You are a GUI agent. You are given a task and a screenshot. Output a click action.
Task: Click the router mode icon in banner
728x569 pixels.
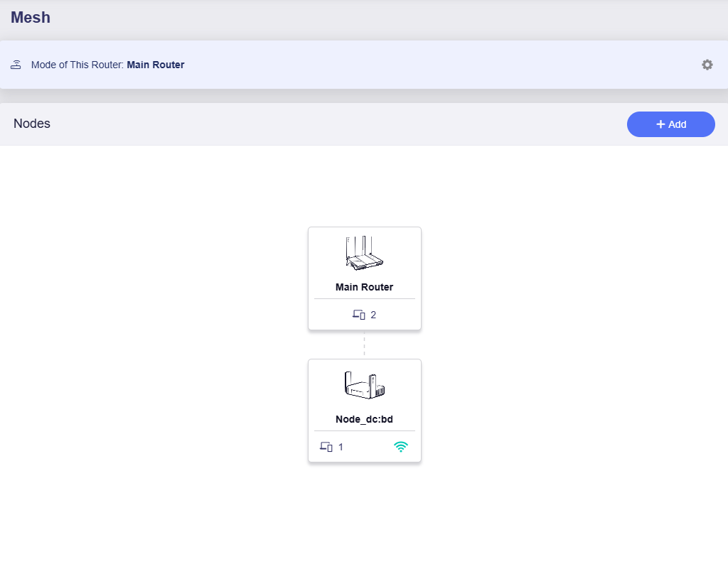(x=16, y=65)
